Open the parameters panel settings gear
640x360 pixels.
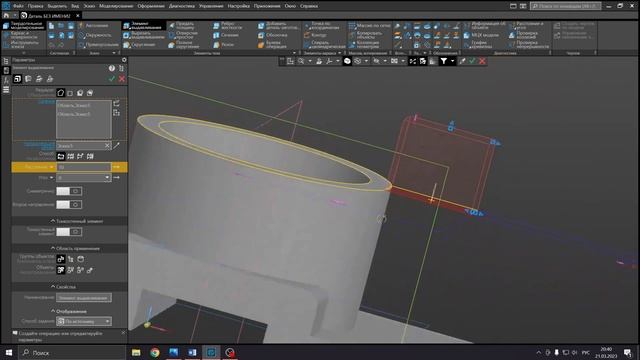[x=124, y=60]
